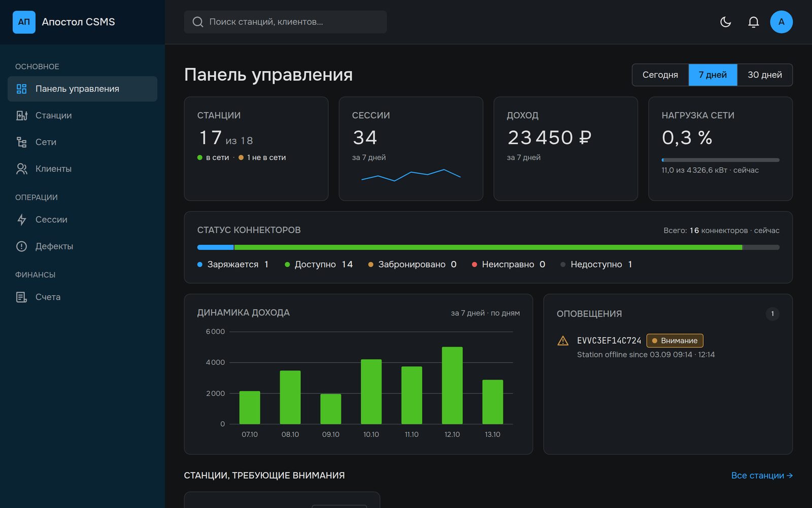Go to Клиенты section
Screen dimensions: 812x508
(82, 169)
